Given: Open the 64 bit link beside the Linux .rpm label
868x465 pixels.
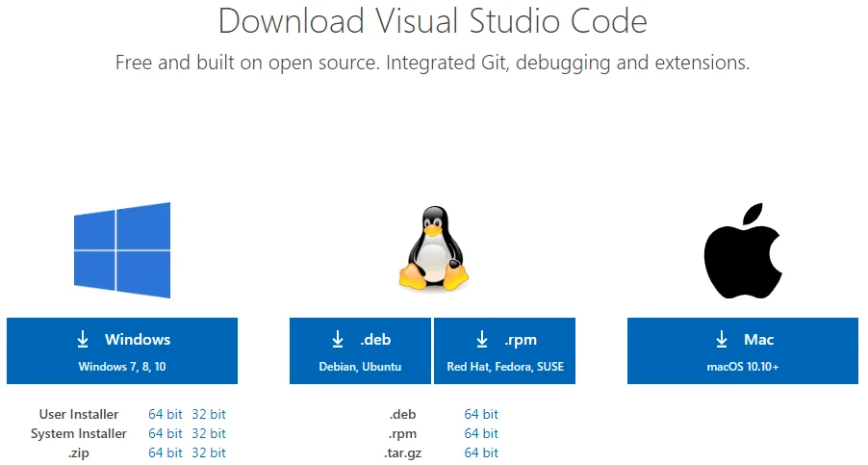Looking at the screenshot, I should tap(481, 433).
